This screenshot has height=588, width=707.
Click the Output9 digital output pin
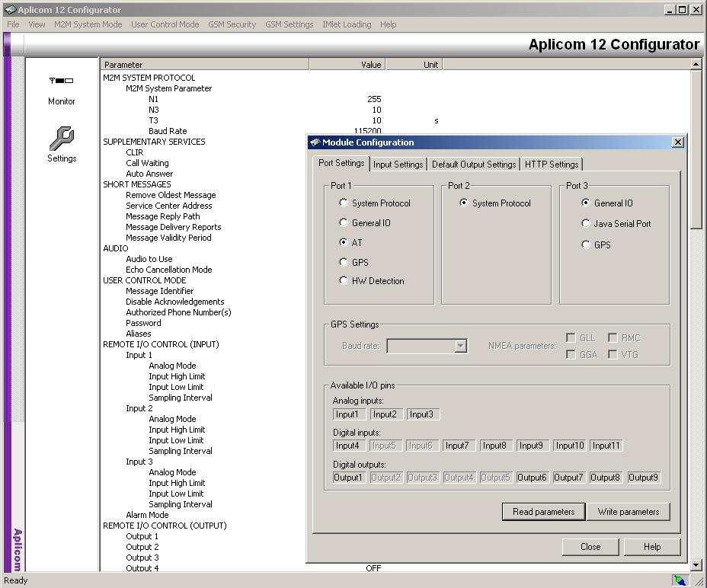pyautogui.click(x=643, y=477)
